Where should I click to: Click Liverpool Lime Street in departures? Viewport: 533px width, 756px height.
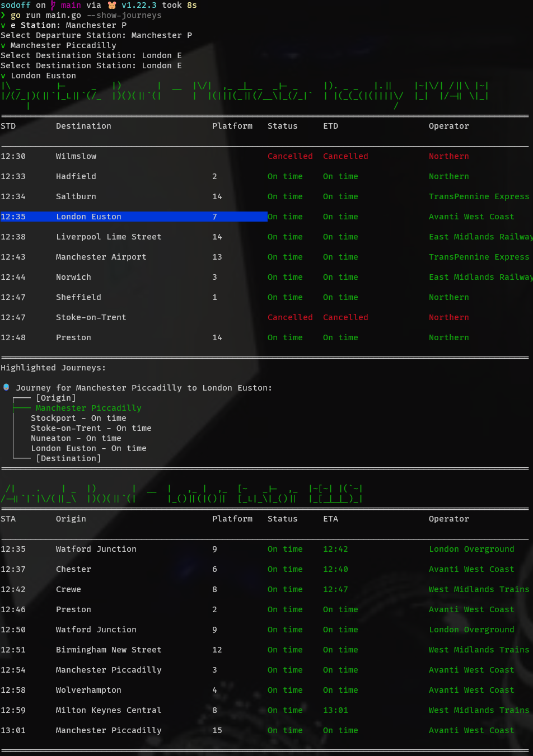[109, 237]
